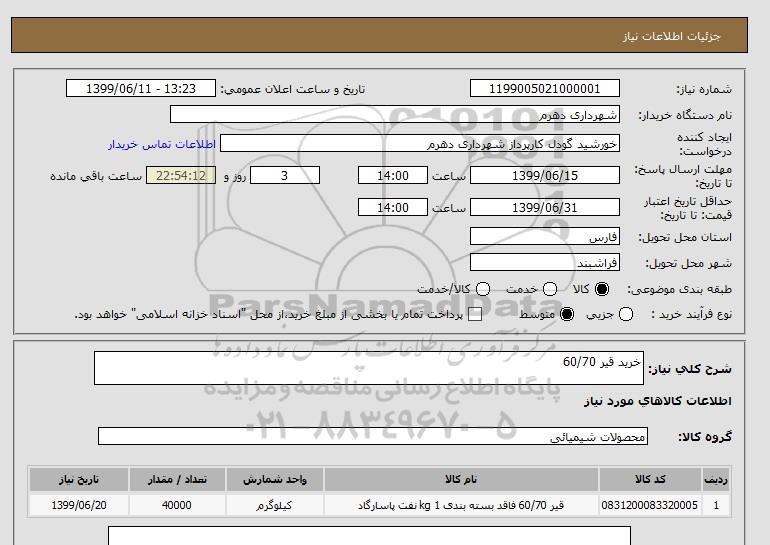Click the جزئیات اطلاعات نیاز header title
The width and height of the screenshot is (770, 545).
671,36
